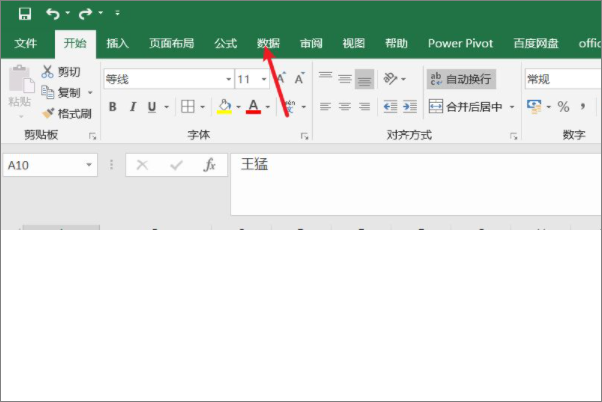Switch to the 审阅 ribbon tab
602x402 pixels.
(311, 43)
